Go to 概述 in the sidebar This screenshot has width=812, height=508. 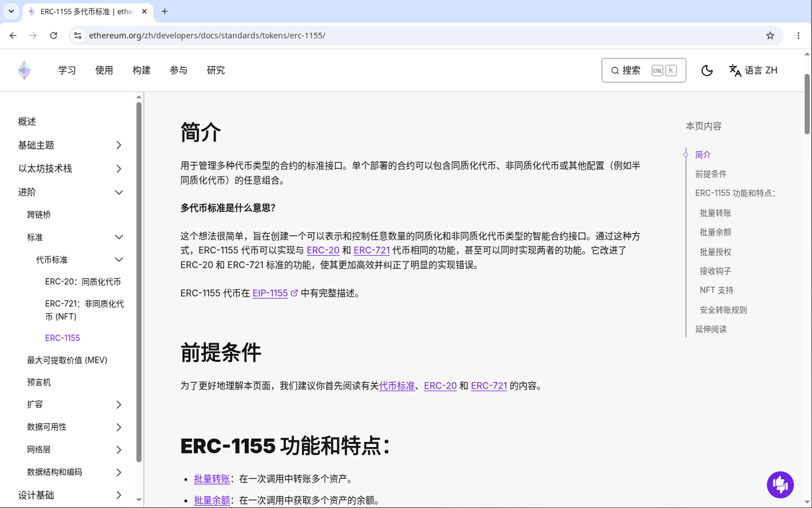coord(27,122)
